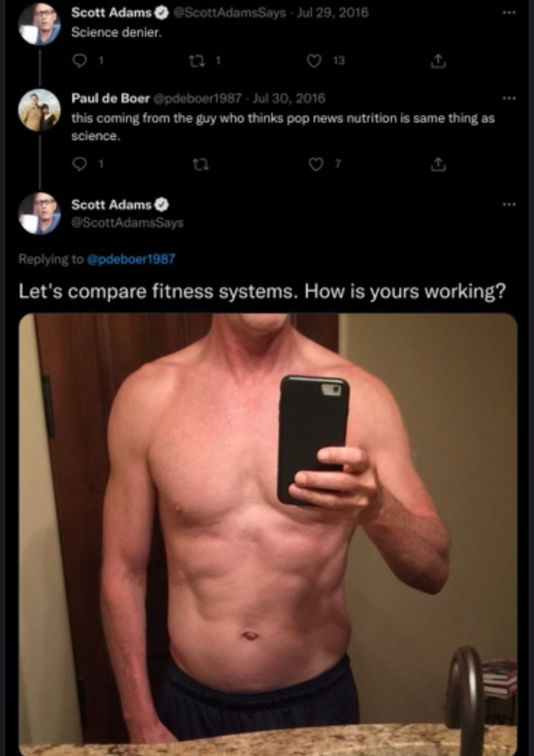Viewport: 534px width, 756px height.
Task: Open more options on "Science denier" tweet
Action: 509,13
